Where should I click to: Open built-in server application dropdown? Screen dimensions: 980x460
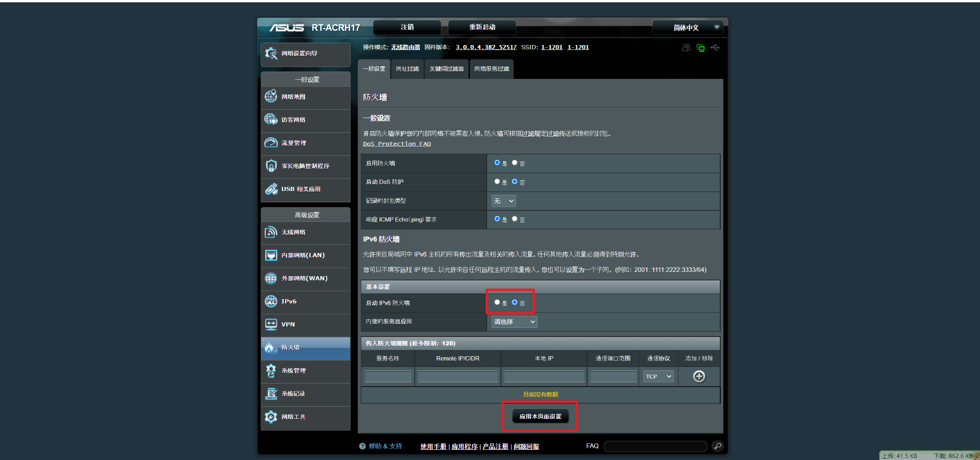[514, 321]
